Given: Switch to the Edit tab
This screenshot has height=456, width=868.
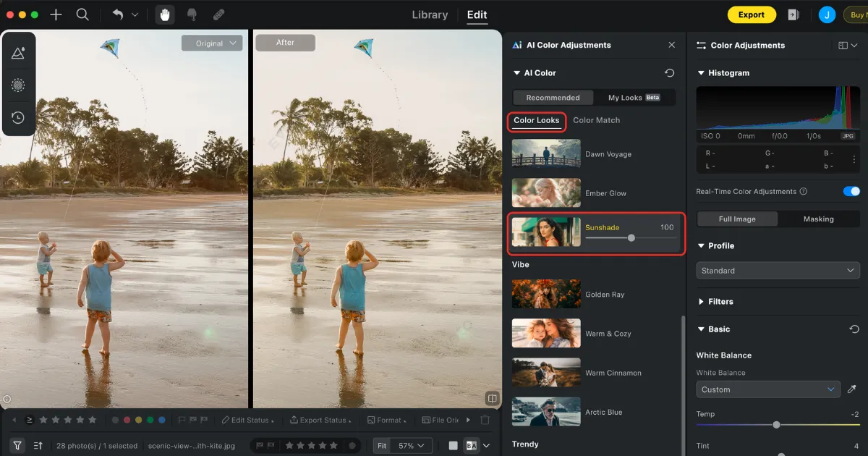Looking at the screenshot, I should [477, 14].
